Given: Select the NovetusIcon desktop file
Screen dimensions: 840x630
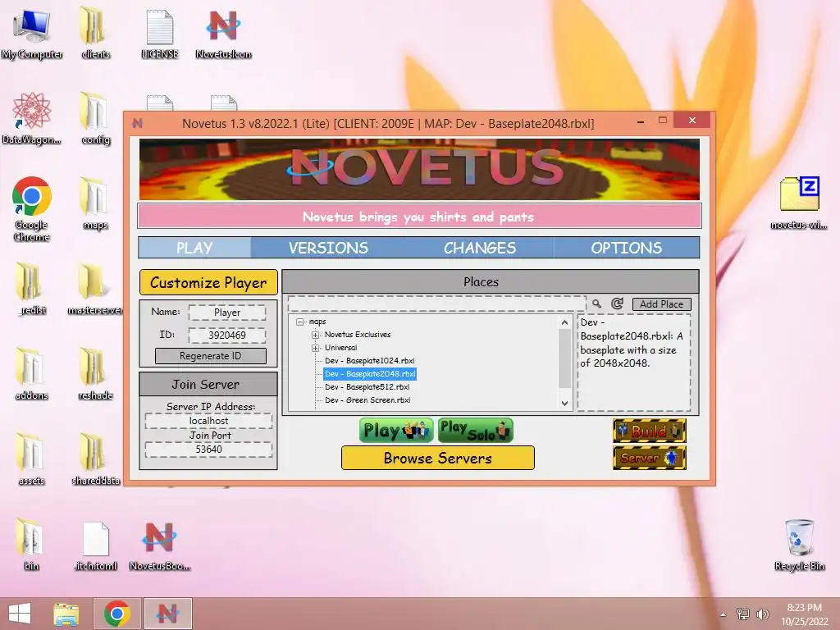Looking at the screenshot, I should tap(223, 33).
